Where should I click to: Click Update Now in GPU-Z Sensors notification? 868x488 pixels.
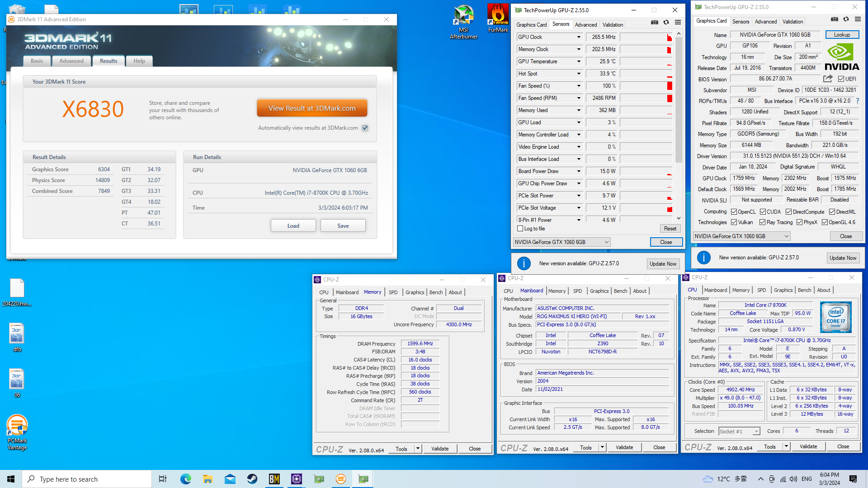point(663,264)
